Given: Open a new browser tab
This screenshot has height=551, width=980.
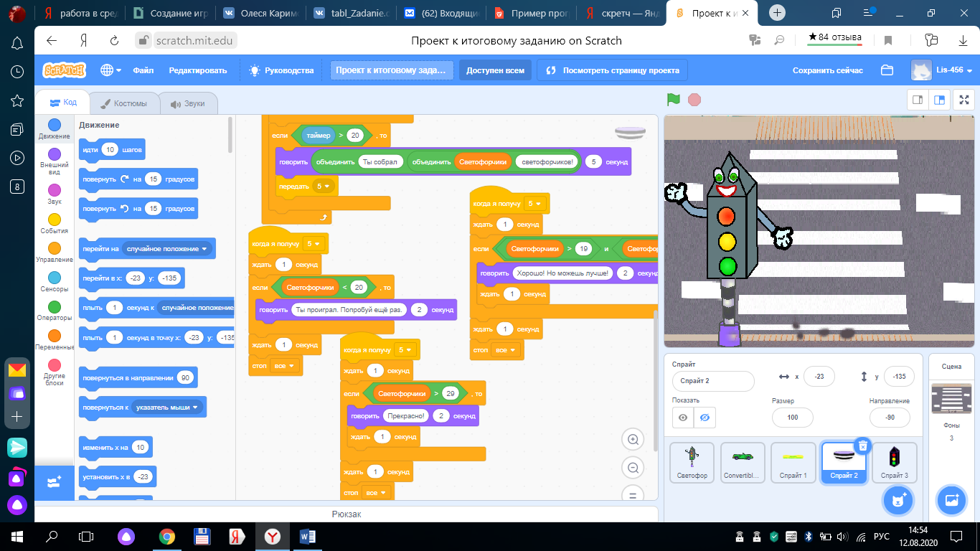Looking at the screenshot, I should point(777,13).
